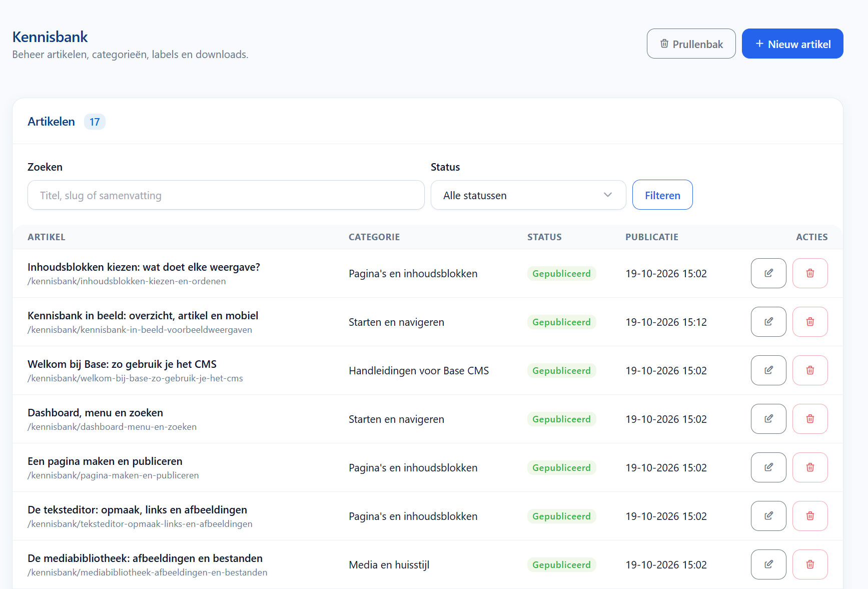
Task: Select the Artikelen tab heading
Action: click(x=51, y=122)
